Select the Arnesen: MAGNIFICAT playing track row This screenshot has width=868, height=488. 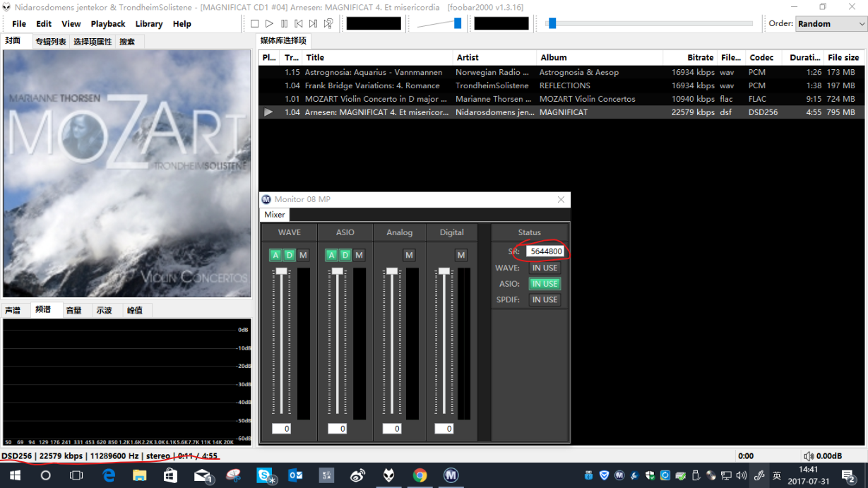(562, 112)
